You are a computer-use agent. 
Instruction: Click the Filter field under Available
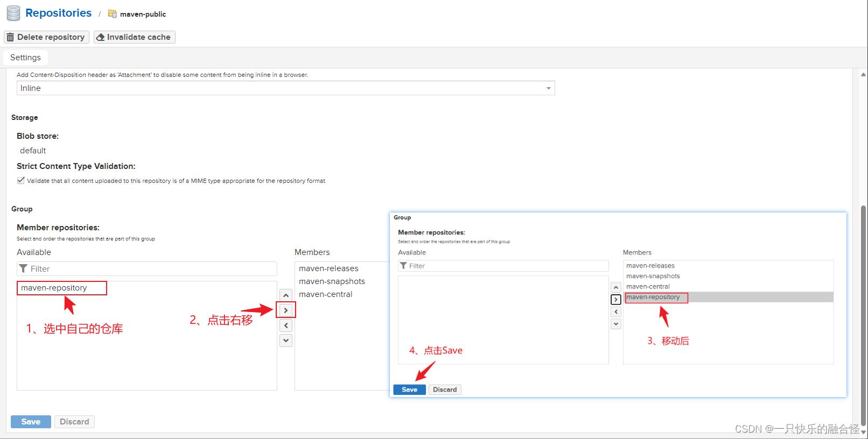pos(147,269)
